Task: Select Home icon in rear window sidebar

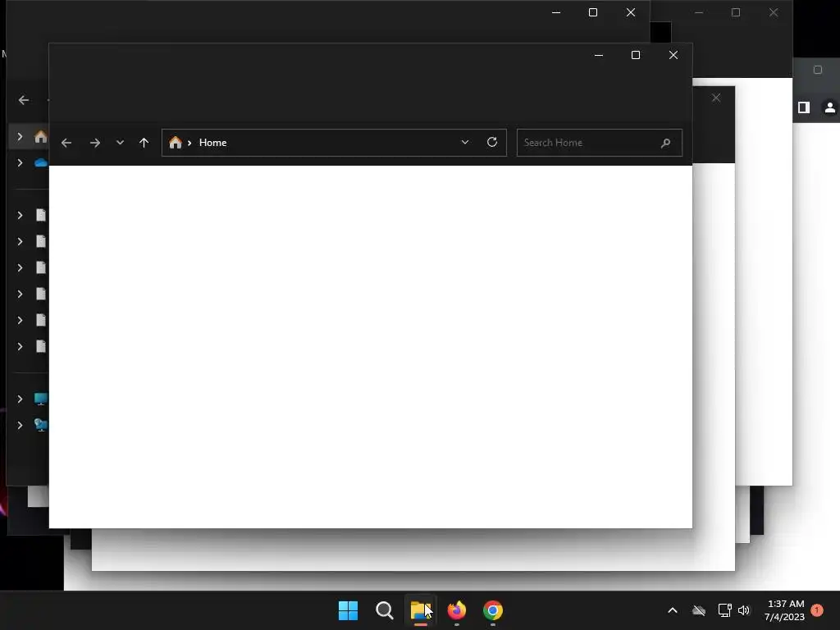Action: 41,137
